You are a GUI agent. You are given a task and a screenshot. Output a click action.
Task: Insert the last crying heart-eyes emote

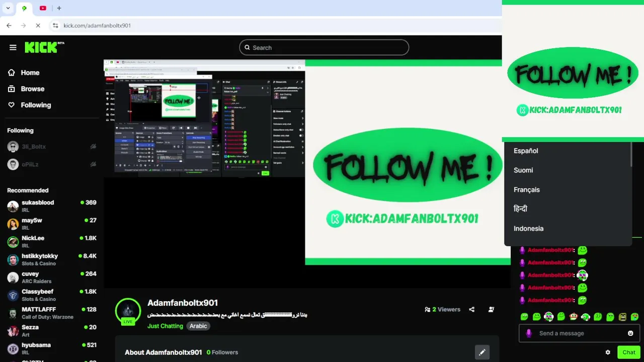click(x=635, y=317)
